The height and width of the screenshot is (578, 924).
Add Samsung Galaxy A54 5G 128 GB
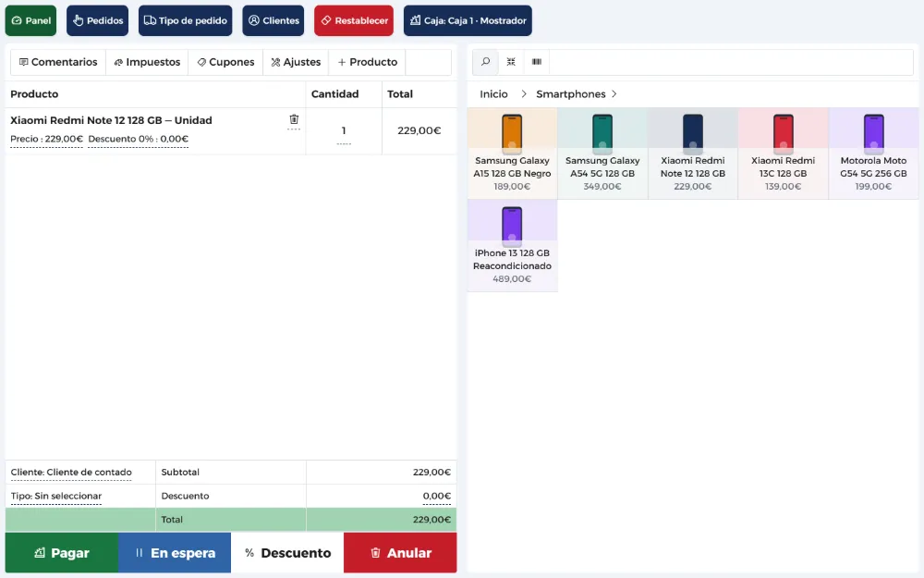602,153
